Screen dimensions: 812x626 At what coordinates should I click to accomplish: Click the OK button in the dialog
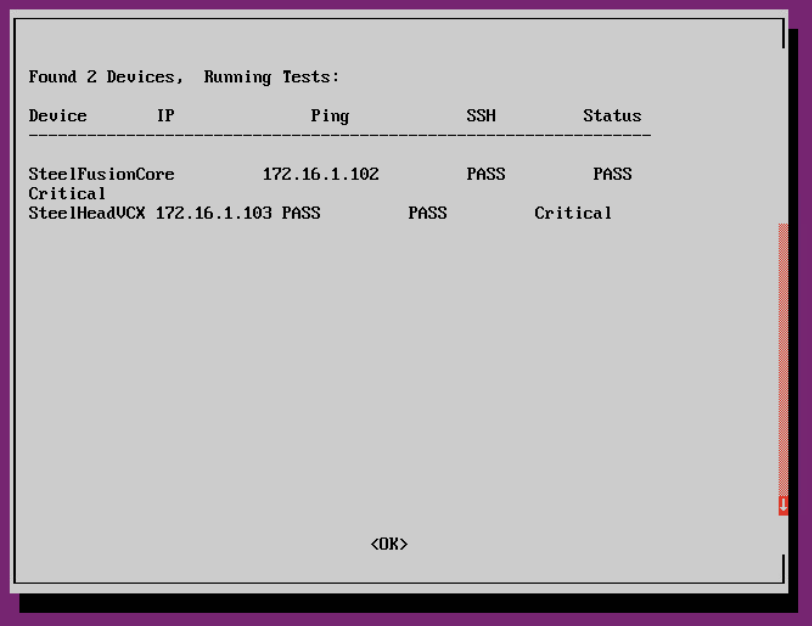(389, 544)
